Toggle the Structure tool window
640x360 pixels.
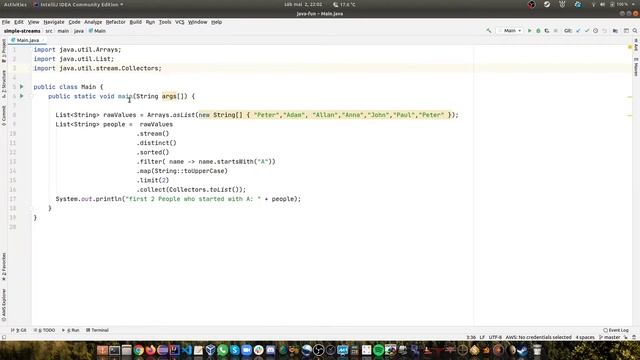(4, 84)
